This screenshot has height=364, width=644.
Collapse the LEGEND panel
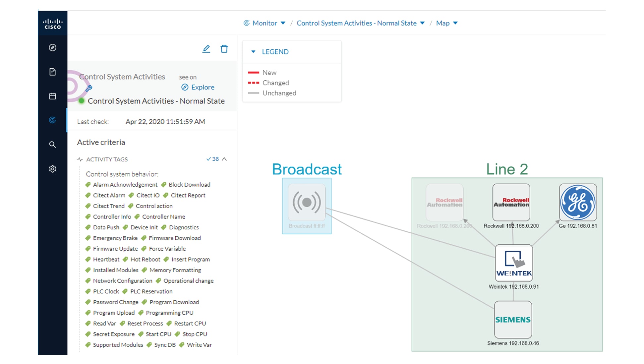click(x=253, y=52)
